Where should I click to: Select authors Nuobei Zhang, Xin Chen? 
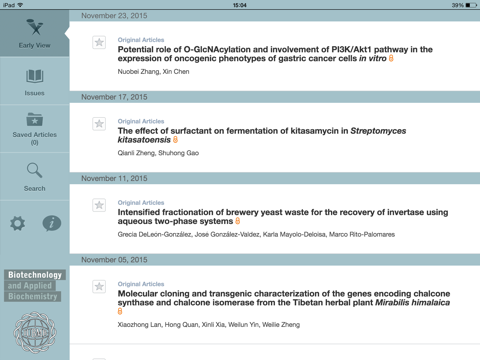pos(153,72)
